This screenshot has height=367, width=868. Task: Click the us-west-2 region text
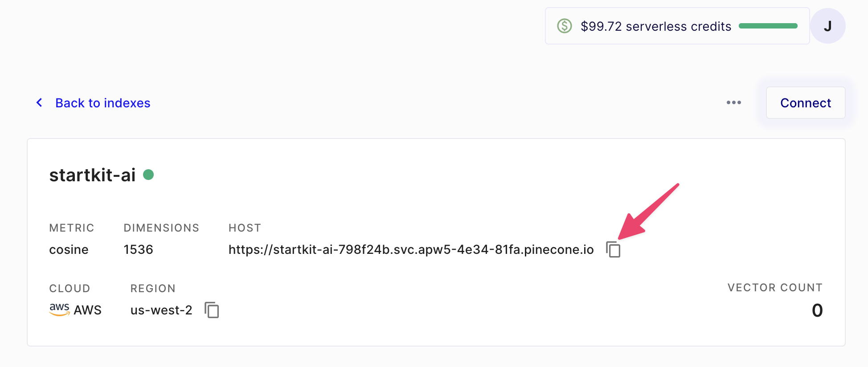(x=161, y=310)
